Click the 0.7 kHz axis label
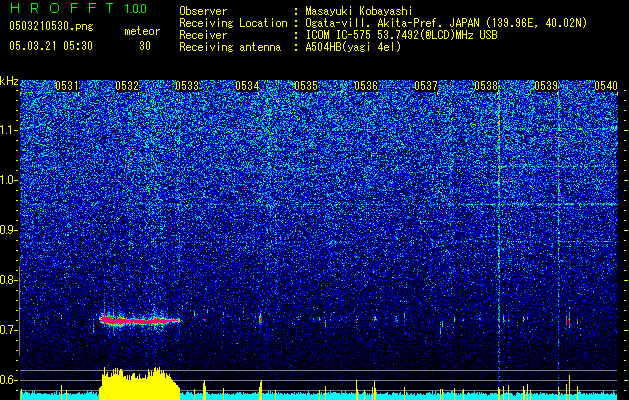This screenshot has width=629, height=400. [x=8, y=330]
